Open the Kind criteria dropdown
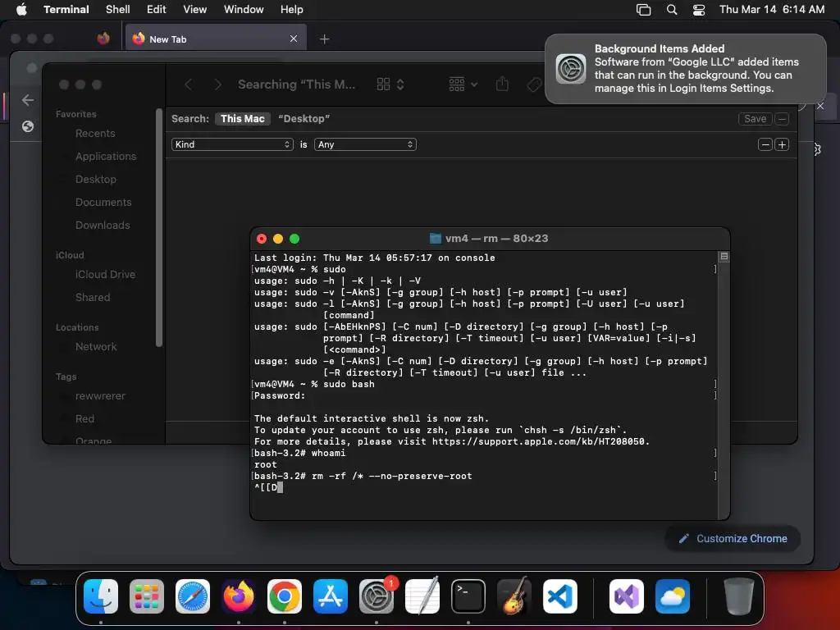The height and width of the screenshot is (630, 840). tap(232, 144)
